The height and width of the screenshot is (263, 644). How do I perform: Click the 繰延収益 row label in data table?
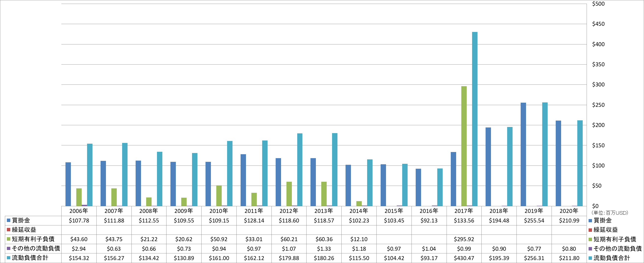click(x=24, y=229)
